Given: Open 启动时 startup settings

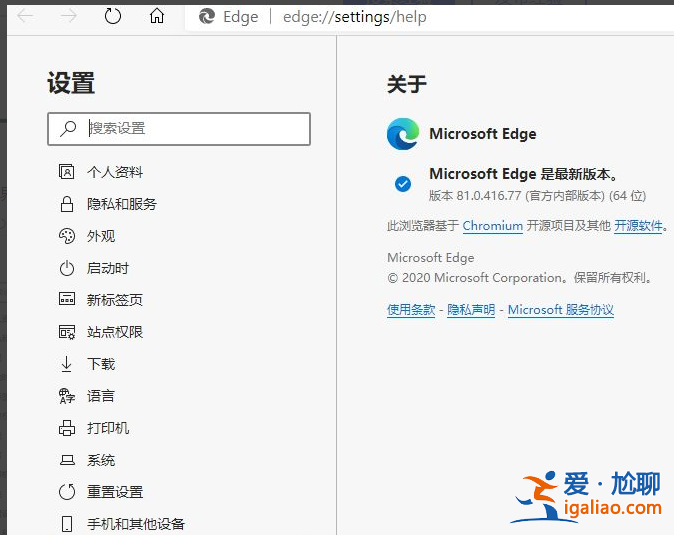Looking at the screenshot, I should point(108,268).
